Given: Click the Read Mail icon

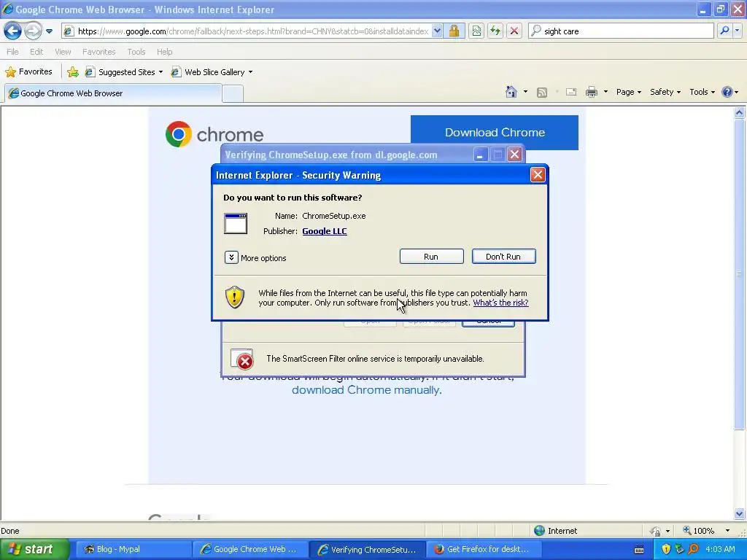Looking at the screenshot, I should [571, 92].
